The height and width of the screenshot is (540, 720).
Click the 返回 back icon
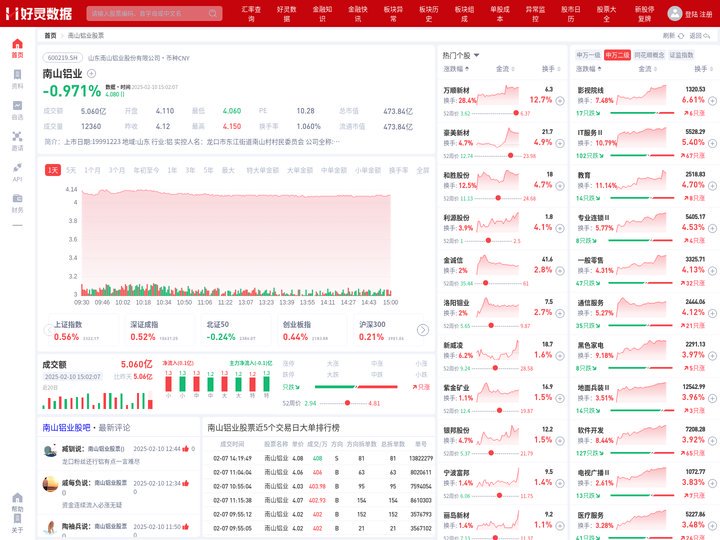[707, 36]
